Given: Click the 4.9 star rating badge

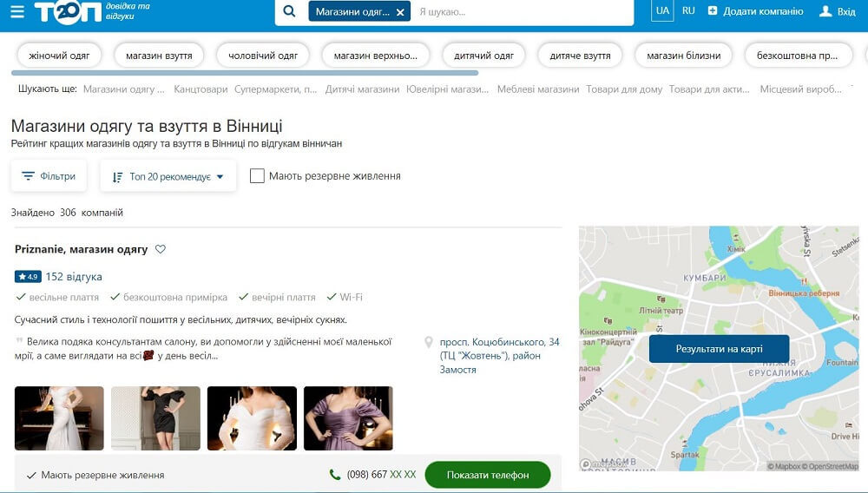Looking at the screenshot, I should coord(27,277).
